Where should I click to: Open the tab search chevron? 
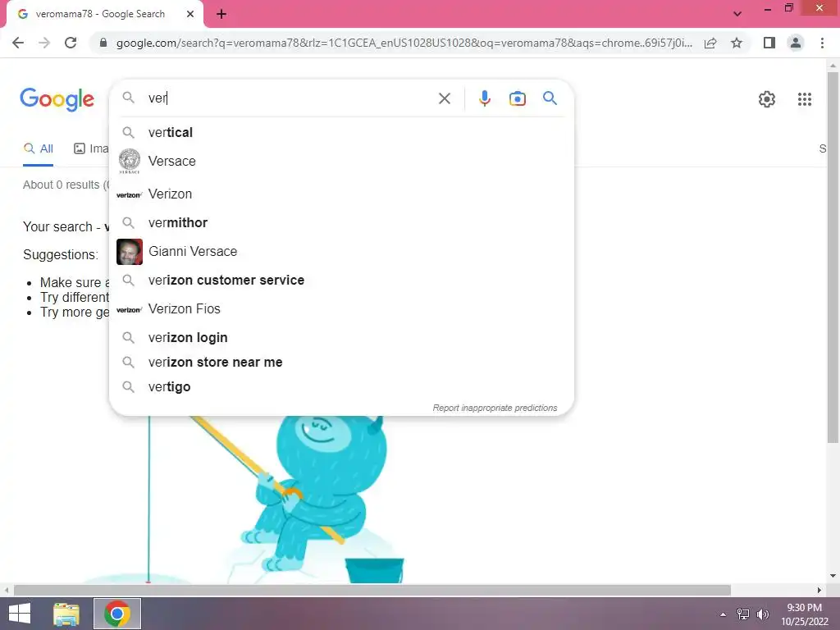(x=737, y=14)
